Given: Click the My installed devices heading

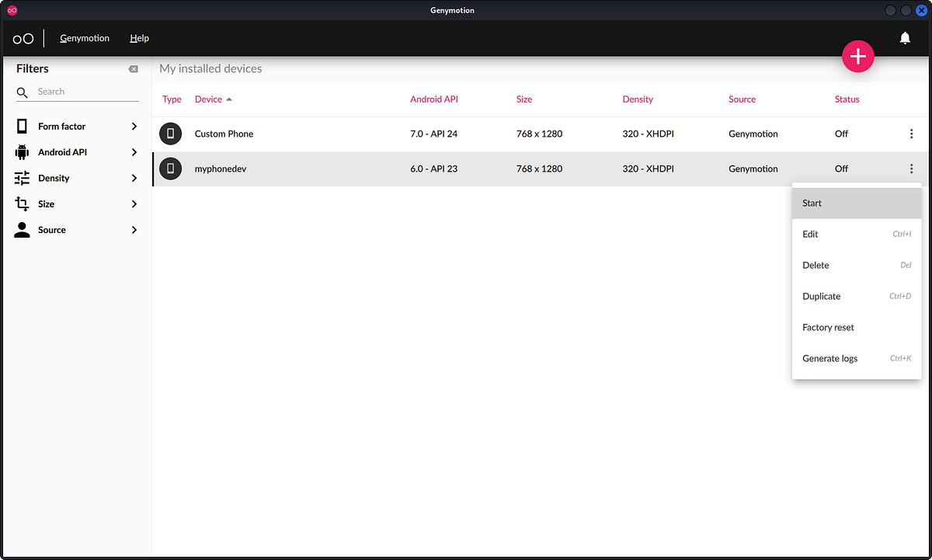Looking at the screenshot, I should pyautogui.click(x=210, y=68).
